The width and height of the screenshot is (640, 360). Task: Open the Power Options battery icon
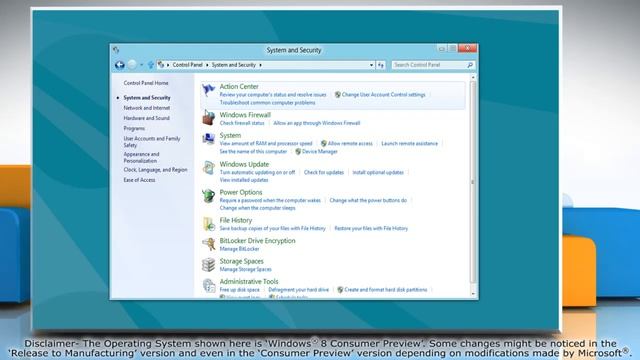point(209,196)
